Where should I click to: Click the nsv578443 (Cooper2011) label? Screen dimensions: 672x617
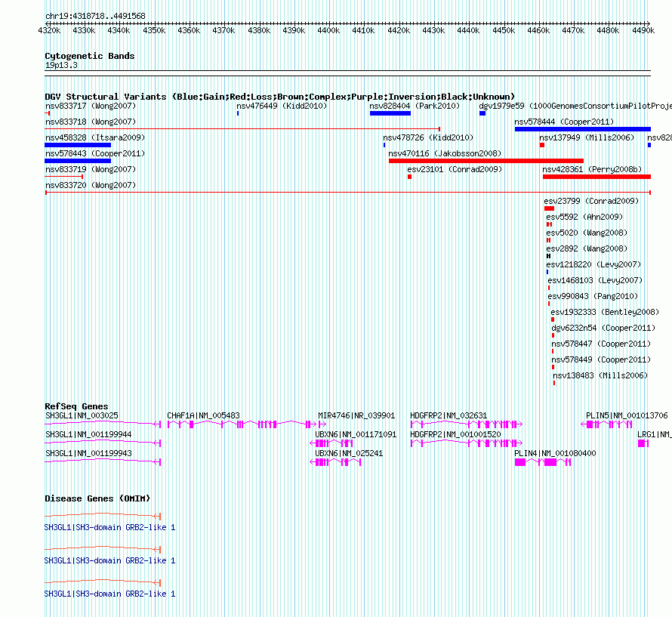pos(95,153)
